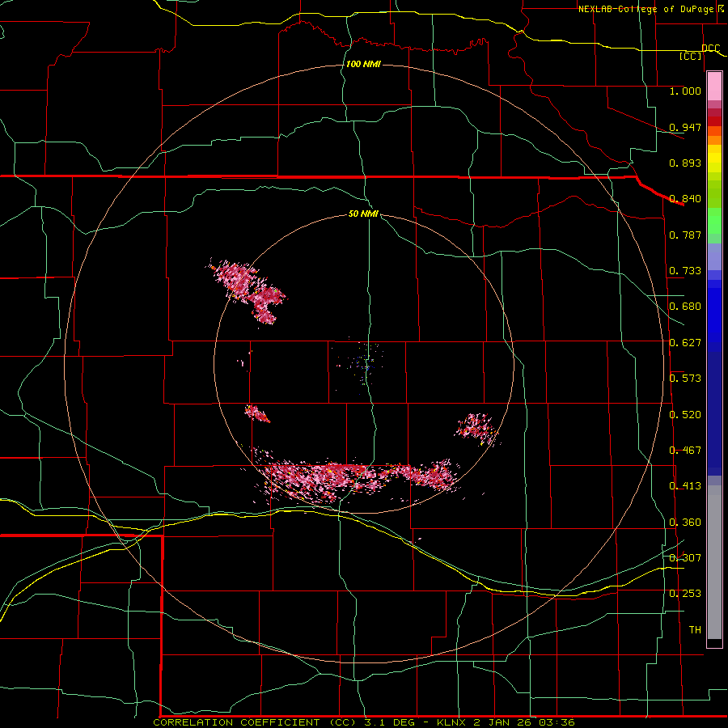
Task: Click the small southwest pink echo patch
Action: click(256, 413)
